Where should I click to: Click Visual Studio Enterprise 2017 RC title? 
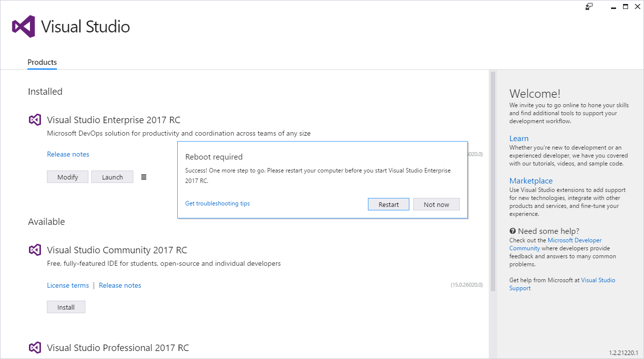(113, 120)
